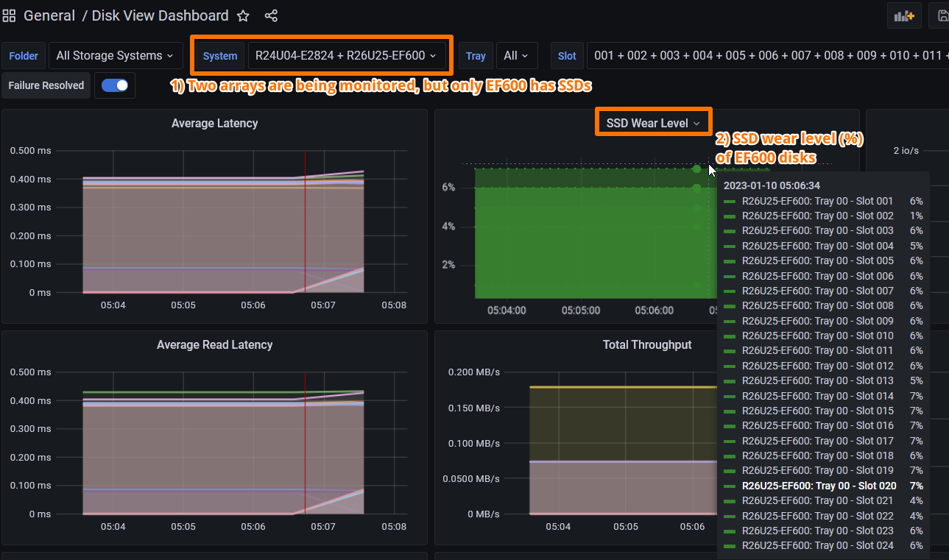
Task: Click the Add panel icon
Action: point(904,15)
